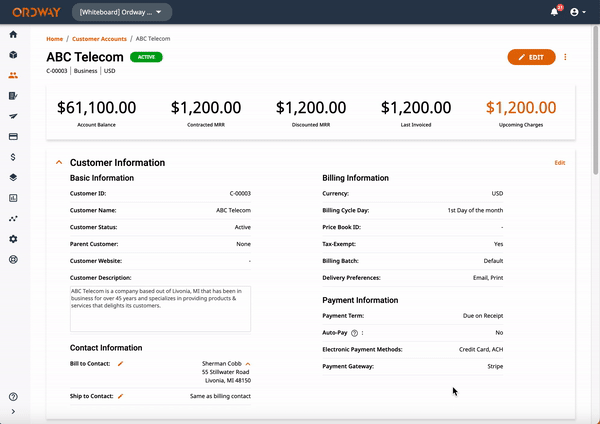Screen dimensions: 600x424
Task: Click the 'Due on Receipt' payment term
Action: pos(483,316)
